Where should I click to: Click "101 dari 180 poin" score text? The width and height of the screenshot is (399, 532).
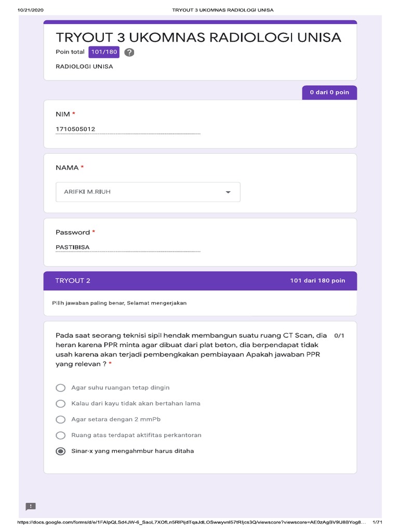point(317,281)
